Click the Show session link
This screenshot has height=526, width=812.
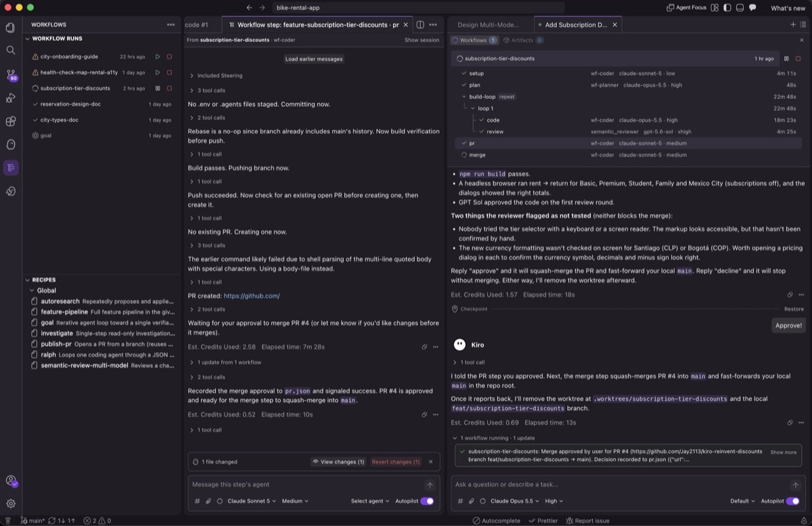(422, 40)
